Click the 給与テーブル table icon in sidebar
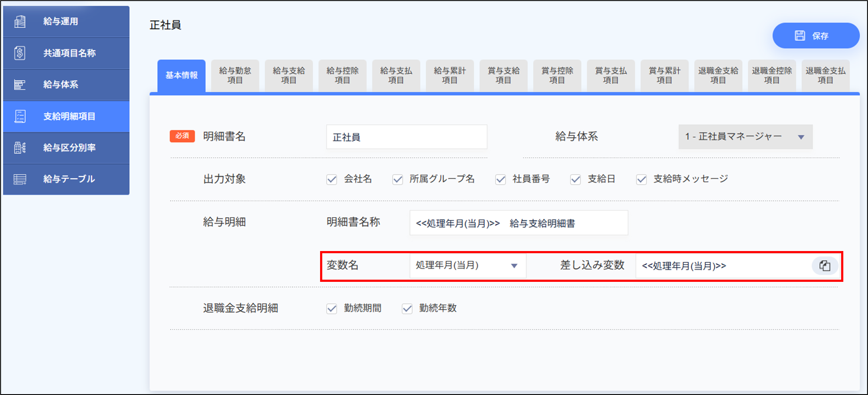The height and width of the screenshot is (395, 868). (20, 179)
